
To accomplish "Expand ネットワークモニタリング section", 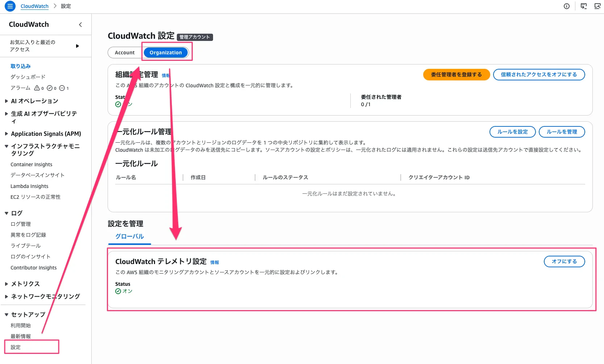I will point(7,297).
